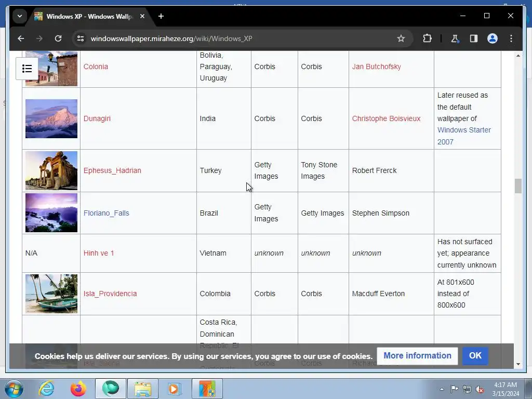This screenshot has height=399, width=532.
Task: Open the File Explorer folder taskbar icon
Action: [143, 389]
